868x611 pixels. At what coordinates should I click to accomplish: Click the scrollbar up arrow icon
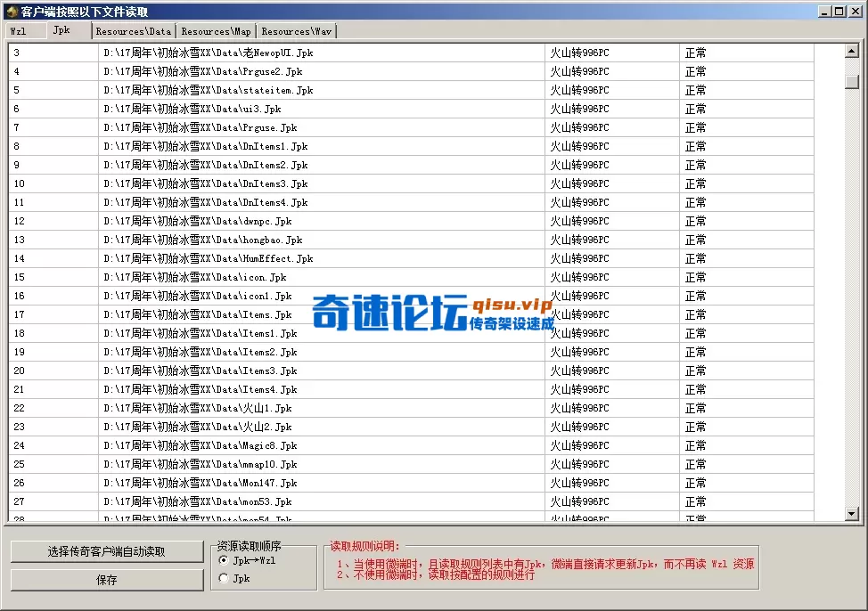851,52
